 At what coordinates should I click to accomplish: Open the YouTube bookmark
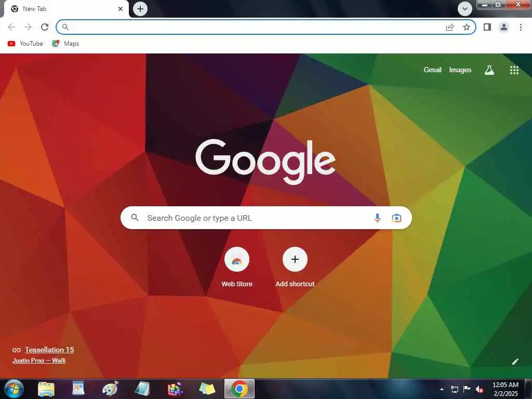25,44
